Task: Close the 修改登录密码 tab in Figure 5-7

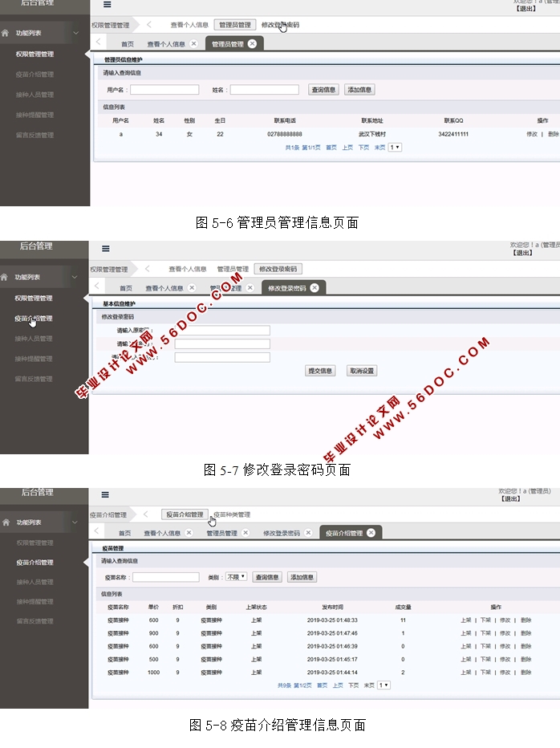Action: tap(314, 287)
